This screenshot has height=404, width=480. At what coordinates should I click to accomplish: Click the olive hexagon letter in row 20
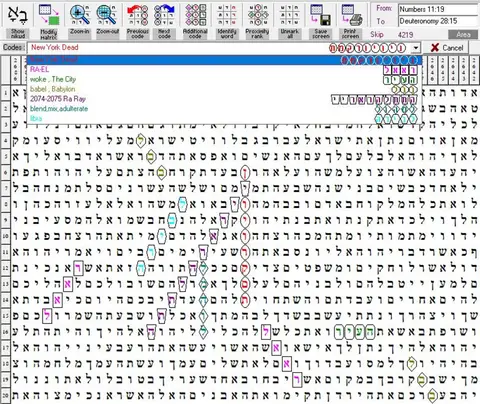click(433, 395)
